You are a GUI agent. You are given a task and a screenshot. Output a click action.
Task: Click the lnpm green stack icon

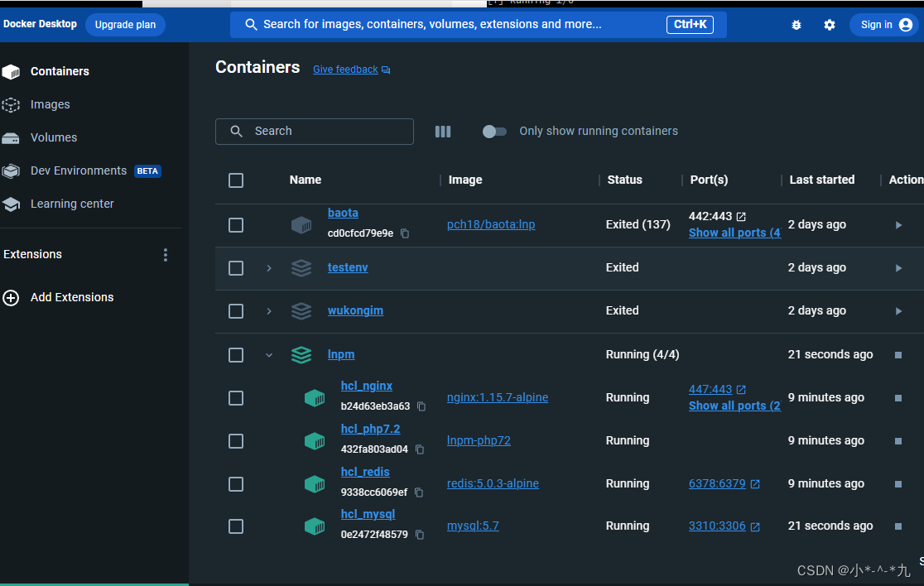coord(301,355)
